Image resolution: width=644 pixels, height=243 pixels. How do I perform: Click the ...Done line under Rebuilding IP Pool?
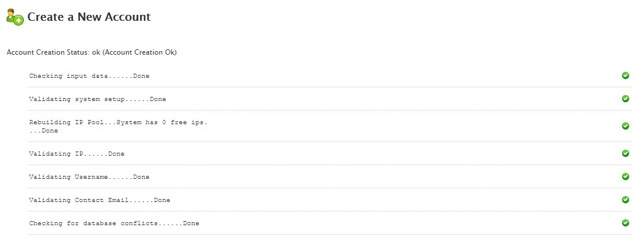pyautogui.click(x=43, y=131)
